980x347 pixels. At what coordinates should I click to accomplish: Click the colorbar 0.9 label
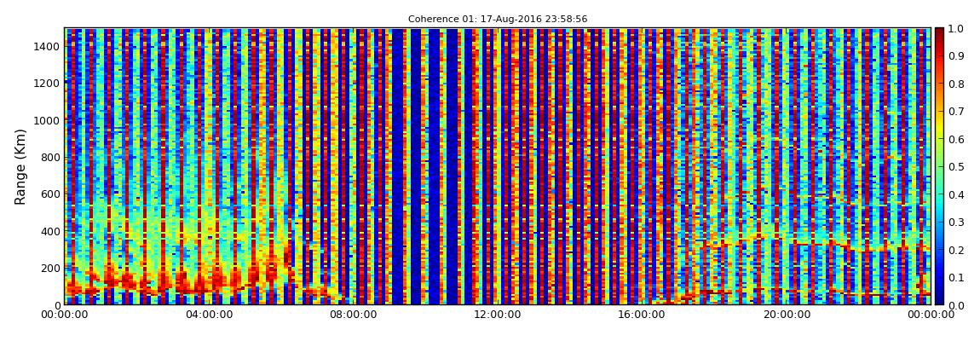(956, 56)
